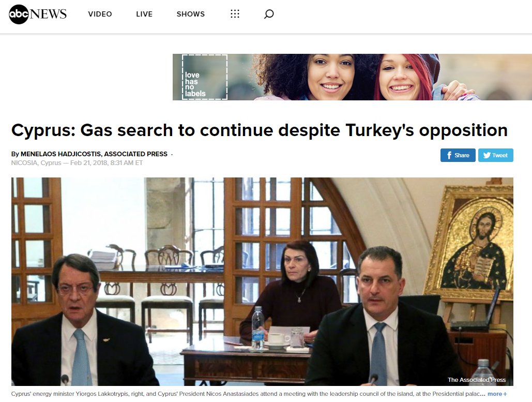Open the main article photo
532x402 pixels.
262,281
